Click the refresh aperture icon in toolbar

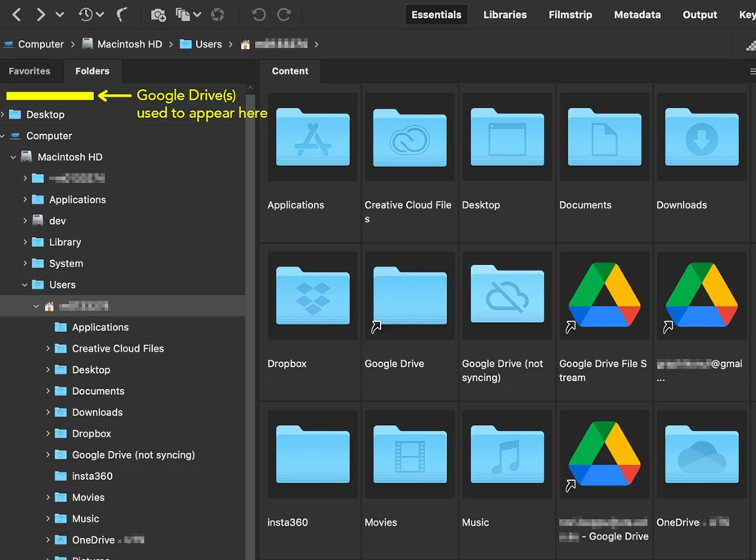(x=217, y=15)
